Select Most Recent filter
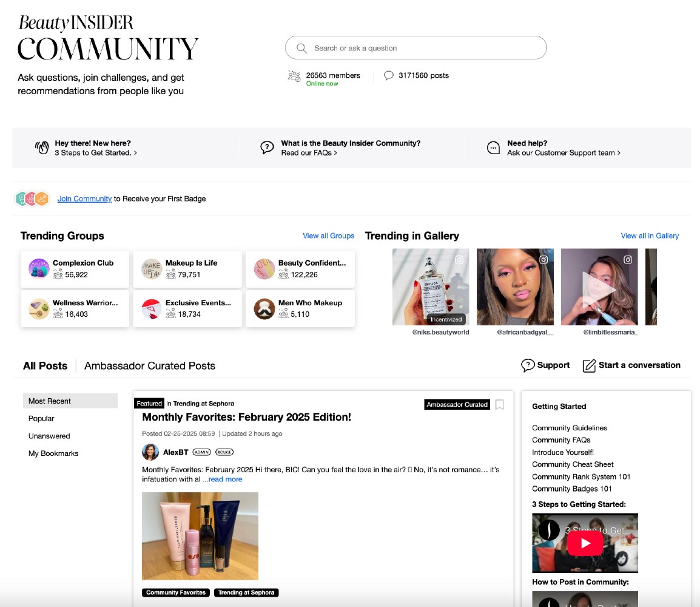The width and height of the screenshot is (700, 607). click(70, 401)
